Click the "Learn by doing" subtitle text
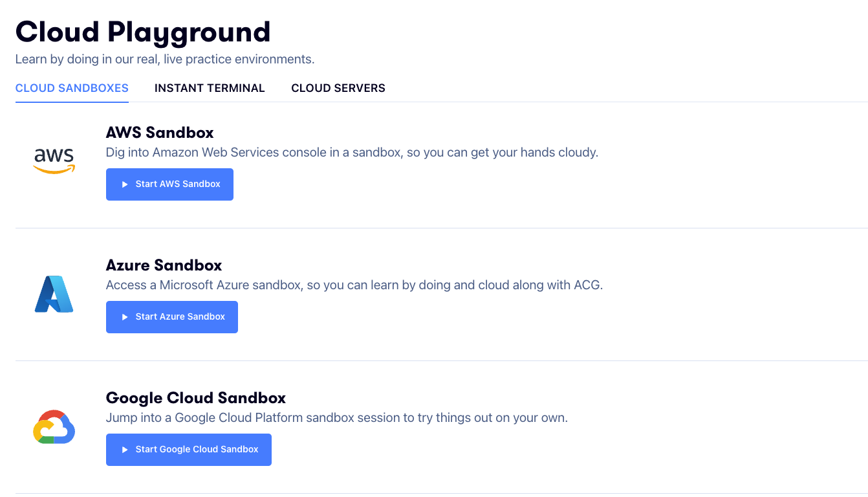This screenshot has height=497, width=868. (x=164, y=59)
